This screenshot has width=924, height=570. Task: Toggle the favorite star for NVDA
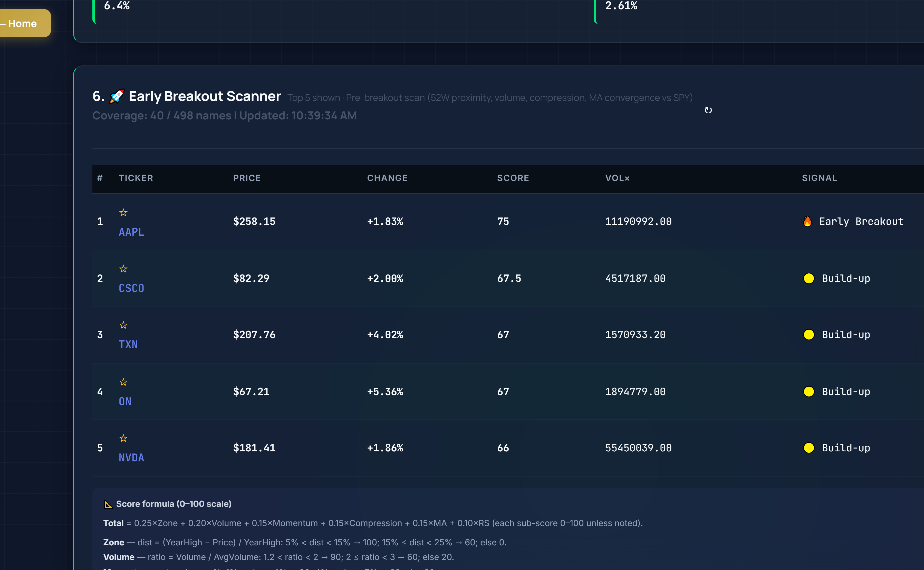pyautogui.click(x=124, y=438)
